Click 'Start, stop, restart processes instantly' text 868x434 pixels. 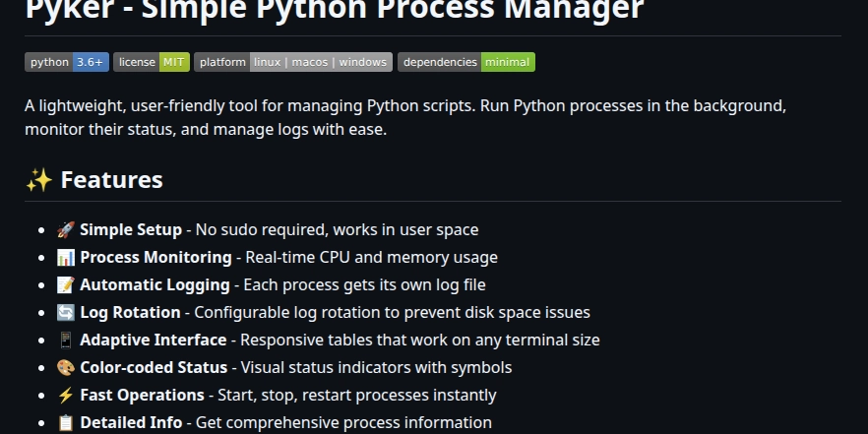(x=357, y=396)
